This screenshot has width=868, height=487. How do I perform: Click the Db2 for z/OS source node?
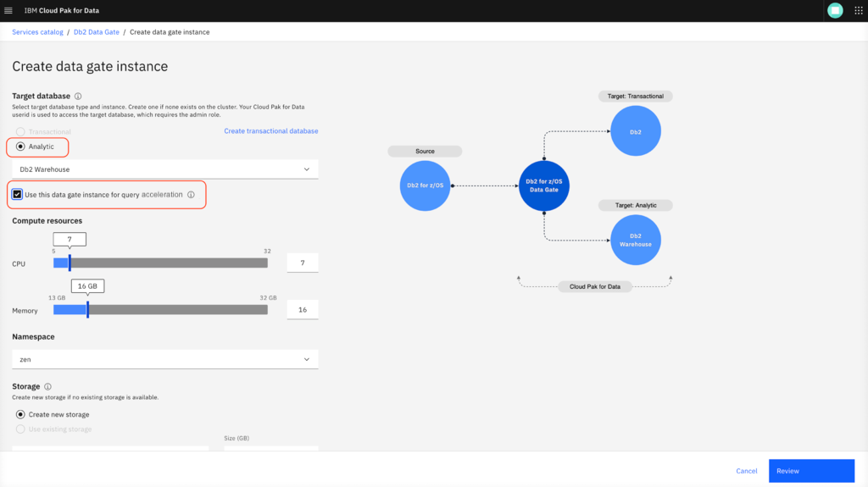426,185
